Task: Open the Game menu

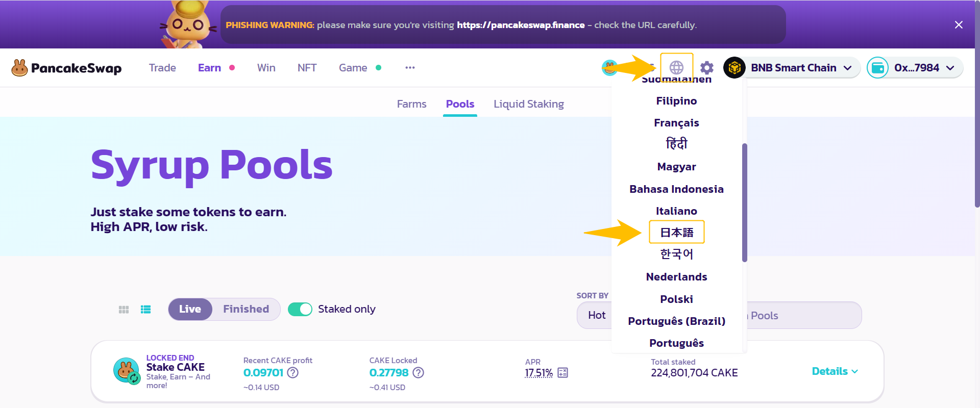Action: [x=353, y=68]
